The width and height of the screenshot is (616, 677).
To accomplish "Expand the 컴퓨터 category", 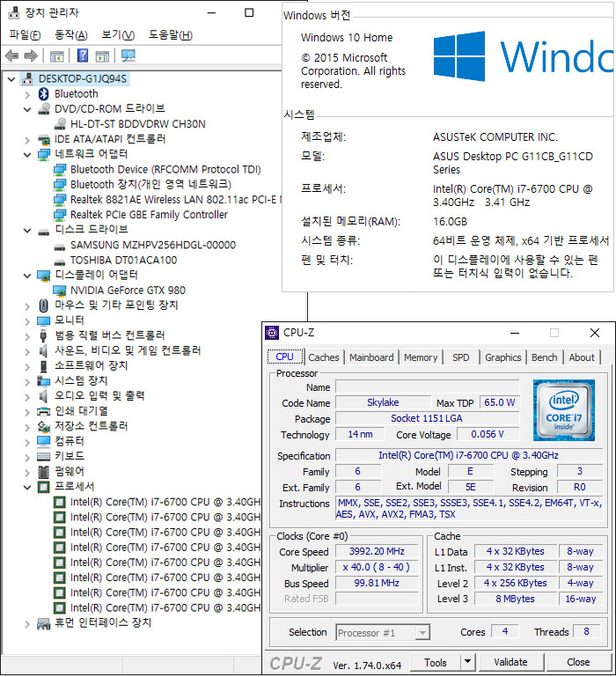I will click(x=27, y=442).
